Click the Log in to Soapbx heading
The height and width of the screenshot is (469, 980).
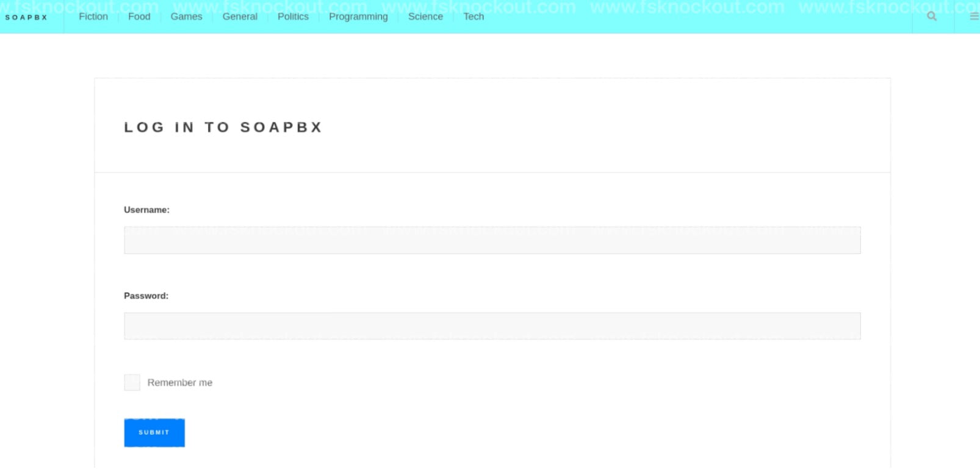coord(223,127)
